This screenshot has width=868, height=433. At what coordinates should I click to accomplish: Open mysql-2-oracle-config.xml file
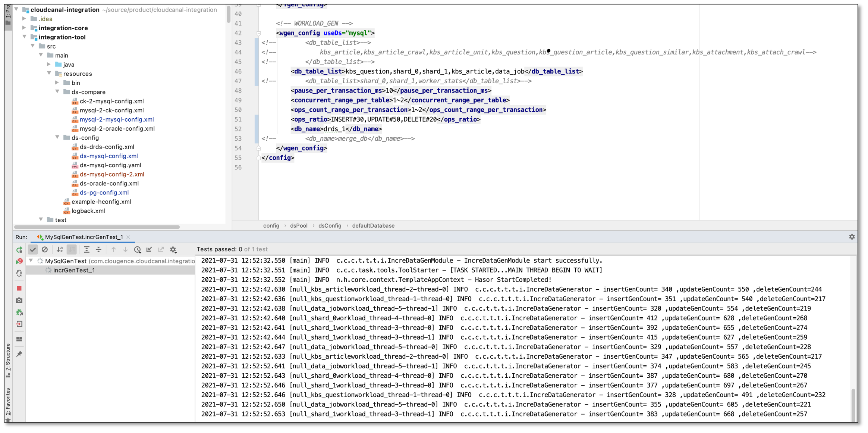click(x=117, y=128)
